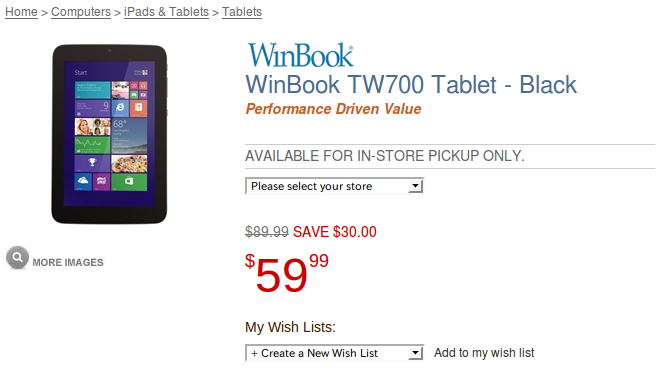Image resolution: width=661 pixels, height=372 pixels.
Task: Click the My Wish Lists label
Action: 290,327
